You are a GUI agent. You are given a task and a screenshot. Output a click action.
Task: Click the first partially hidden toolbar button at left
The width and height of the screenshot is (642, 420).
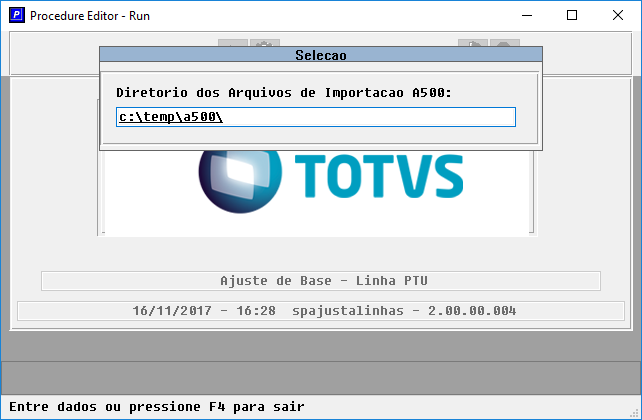pyautogui.click(x=233, y=43)
